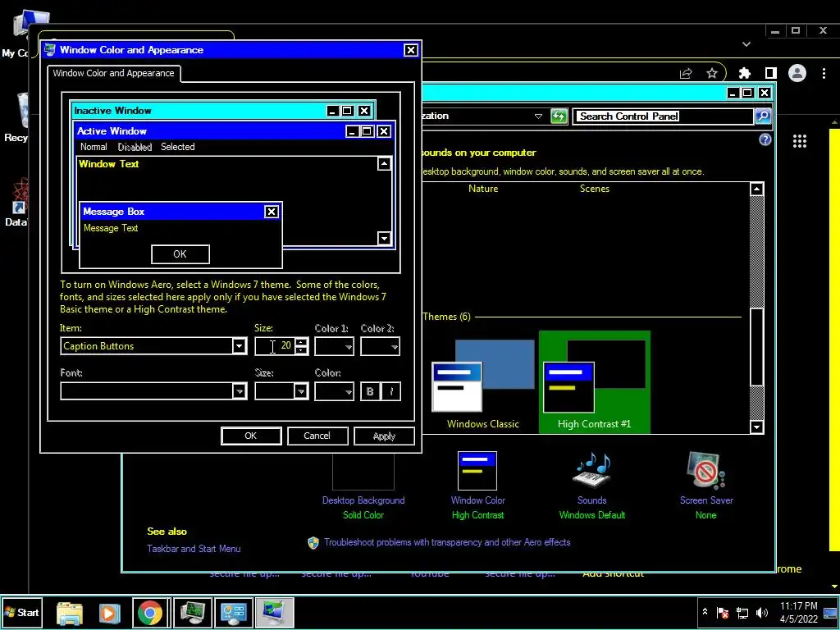Screen dimensions: 840x630
Task: Click the Chrome share page icon
Action: point(686,73)
